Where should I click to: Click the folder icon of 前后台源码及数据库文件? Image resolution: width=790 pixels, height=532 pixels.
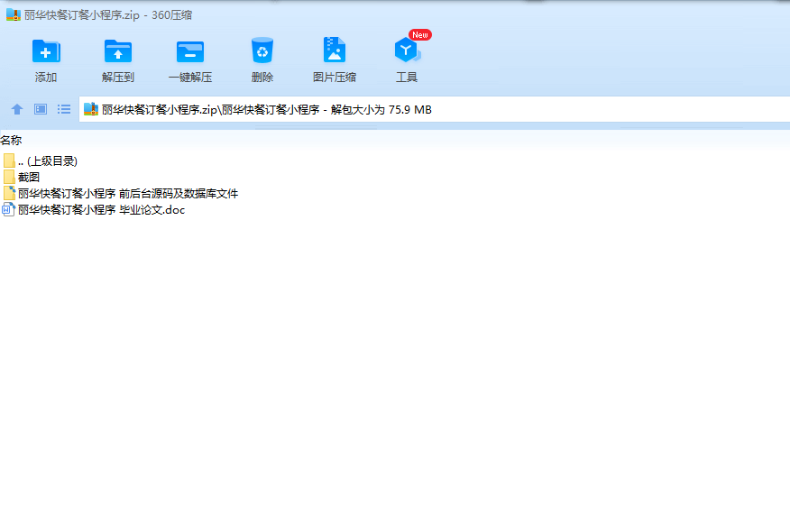click(x=9, y=193)
